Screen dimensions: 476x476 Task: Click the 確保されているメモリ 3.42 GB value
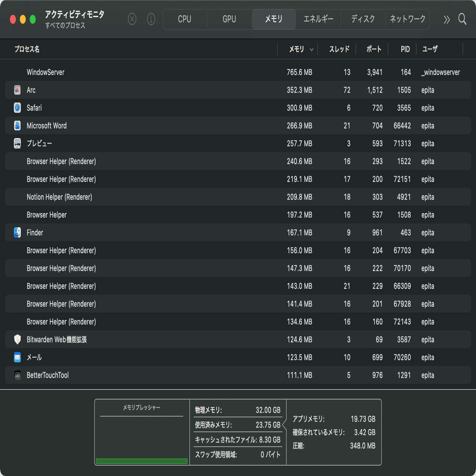tap(365, 432)
